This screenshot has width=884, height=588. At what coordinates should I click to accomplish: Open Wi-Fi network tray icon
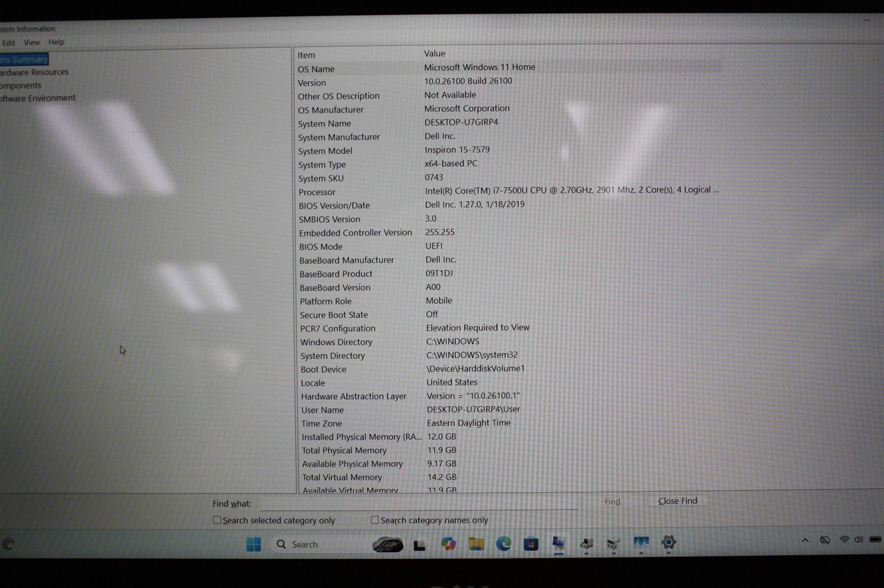pyautogui.click(x=844, y=539)
